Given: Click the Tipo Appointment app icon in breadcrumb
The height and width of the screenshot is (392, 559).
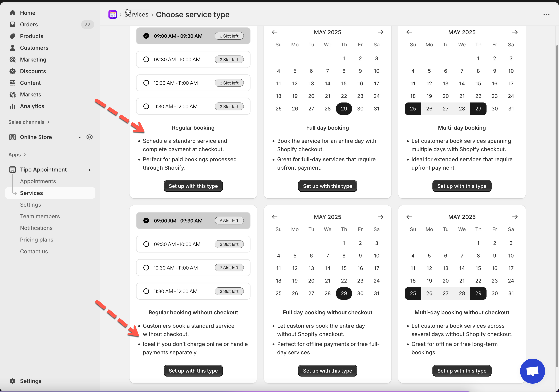Looking at the screenshot, I should [x=112, y=15].
